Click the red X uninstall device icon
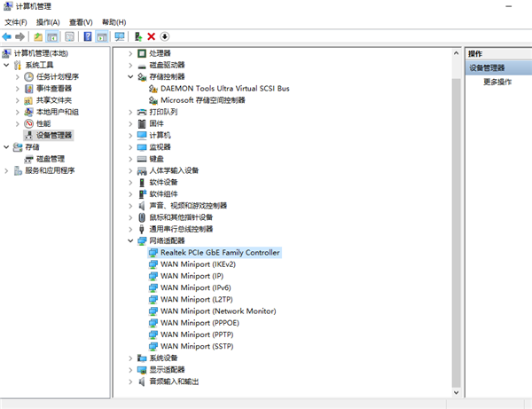This screenshot has width=532, height=409. (x=151, y=36)
